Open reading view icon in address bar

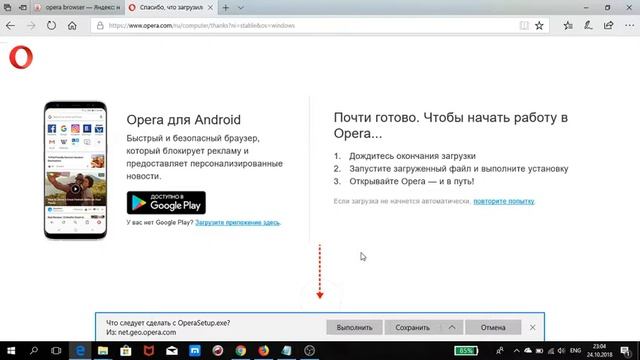point(524,26)
